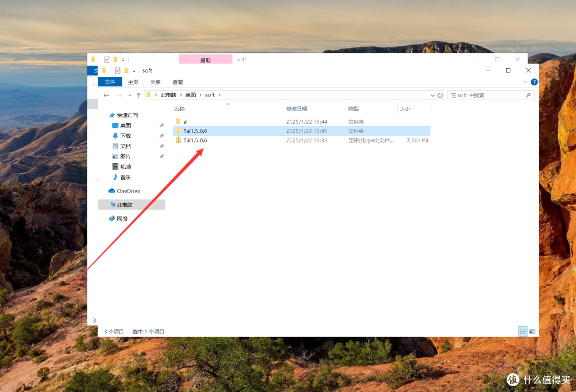Select the Tai1.5.0.6 folder row
The width and height of the screenshot is (576, 392).
coord(301,131)
